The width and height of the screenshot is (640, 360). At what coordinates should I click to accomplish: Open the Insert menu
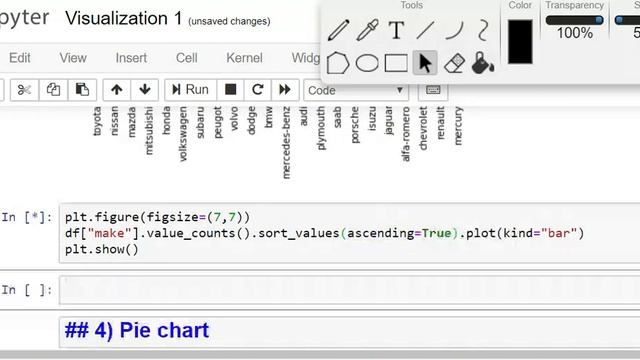click(131, 58)
